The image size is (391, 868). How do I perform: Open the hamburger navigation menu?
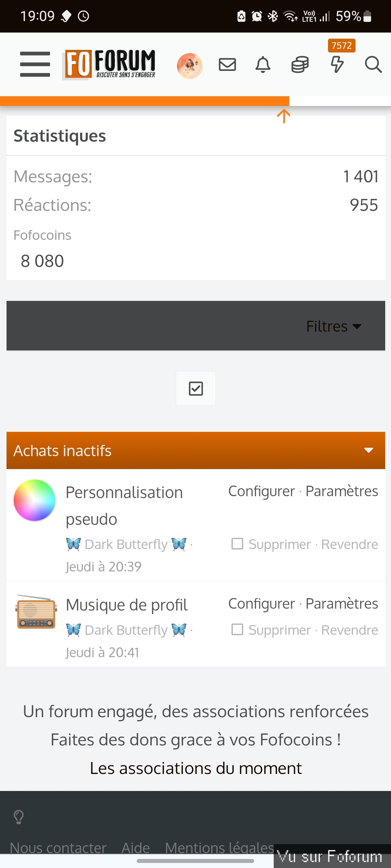click(x=35, y=64)
